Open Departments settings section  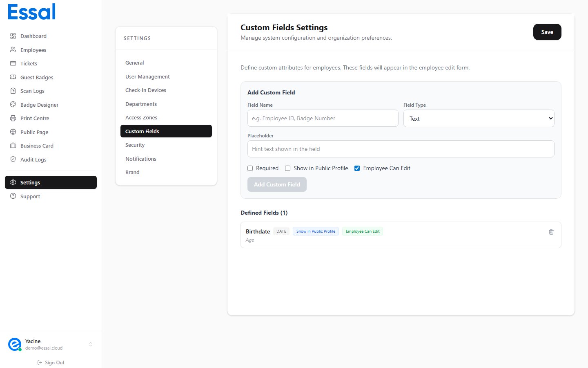pyautogui.click(x=166, y=104)
